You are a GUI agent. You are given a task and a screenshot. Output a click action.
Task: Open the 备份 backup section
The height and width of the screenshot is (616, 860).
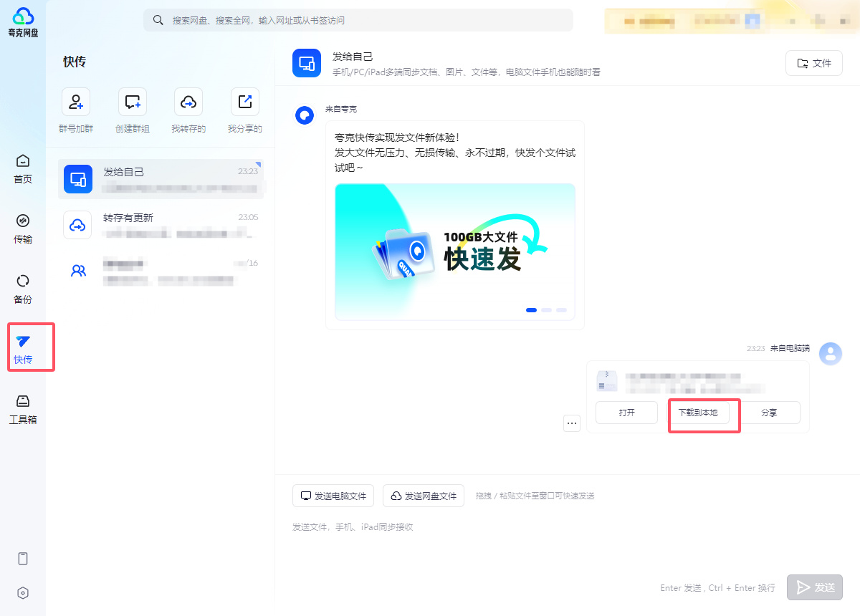point(23,289)
